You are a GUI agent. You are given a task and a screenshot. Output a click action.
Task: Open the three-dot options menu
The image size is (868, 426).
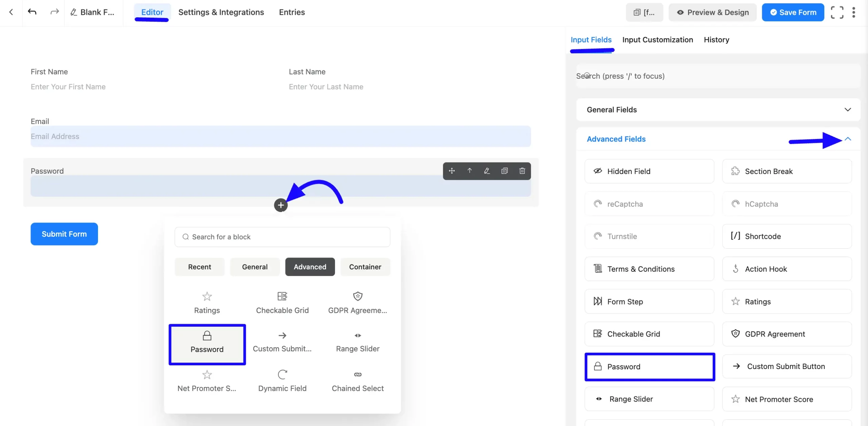tap(854, 12)
